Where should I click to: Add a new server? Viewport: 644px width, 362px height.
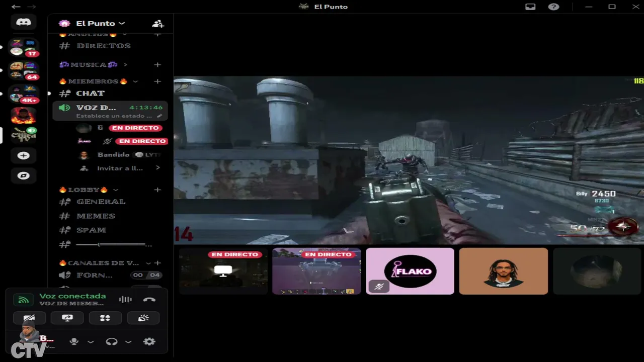coord(23,155)
